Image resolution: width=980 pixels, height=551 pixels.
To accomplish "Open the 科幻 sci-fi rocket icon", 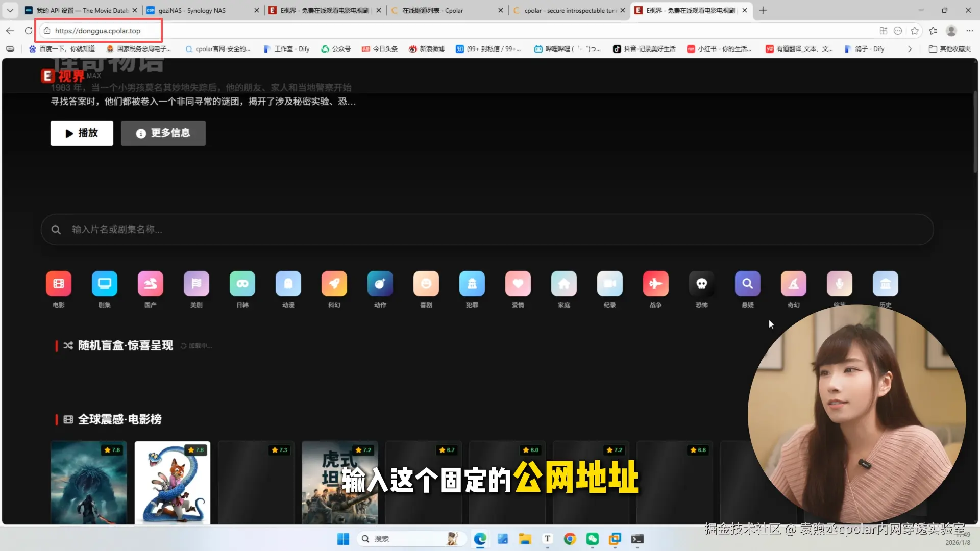I will 334,284.
